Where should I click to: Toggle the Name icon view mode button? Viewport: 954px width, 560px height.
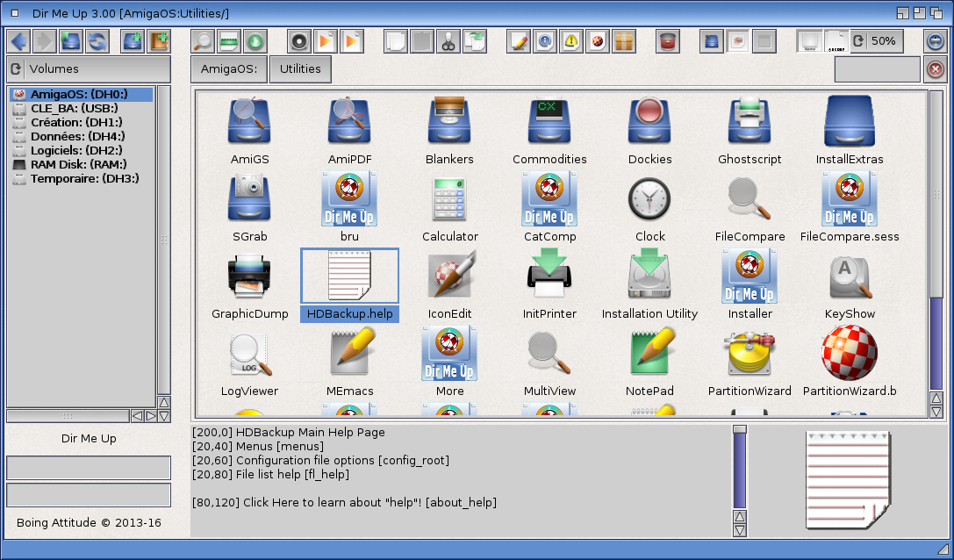point(809,40)
